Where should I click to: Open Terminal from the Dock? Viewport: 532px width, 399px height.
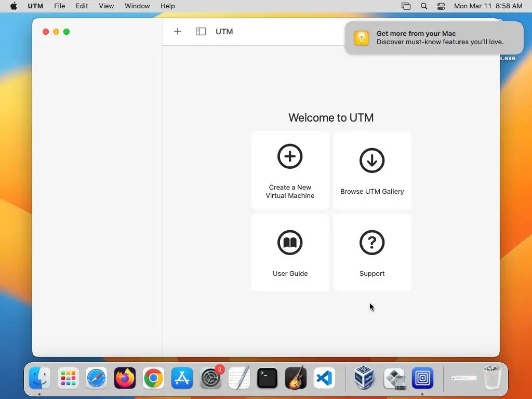click(x=268, y=378)
